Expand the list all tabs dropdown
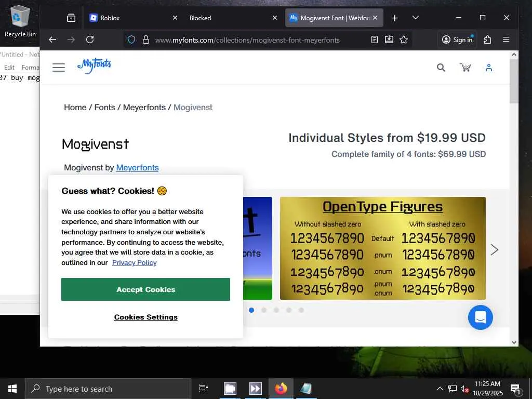 (415, 18)
